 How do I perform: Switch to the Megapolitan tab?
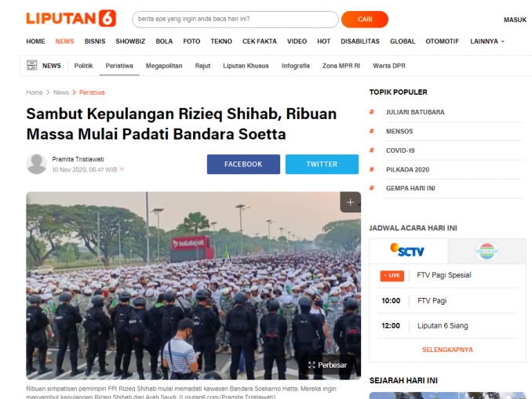(164, 66)
